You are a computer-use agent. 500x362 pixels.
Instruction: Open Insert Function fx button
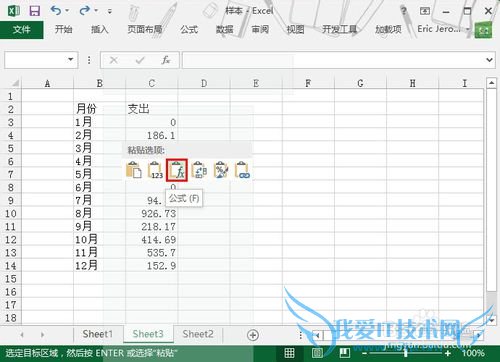pyautogui.click(x=166, y=60)
